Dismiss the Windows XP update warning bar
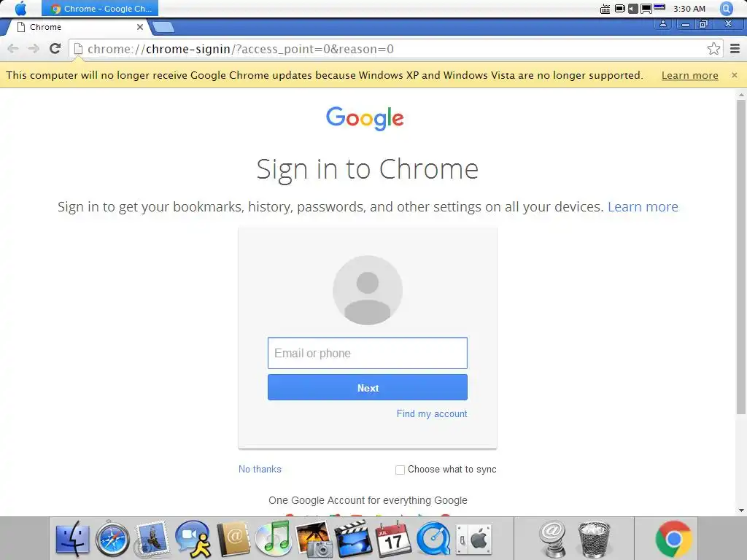Screen dimensions: 747x560 pos(734,75)
